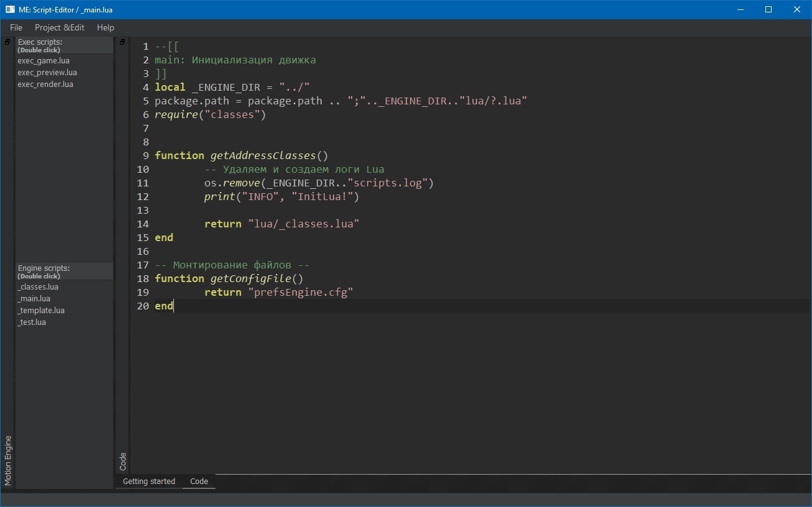Click the vertical Motion Engine panel label
The width and height of the screenshot is (812, 507).
(8, 460)
